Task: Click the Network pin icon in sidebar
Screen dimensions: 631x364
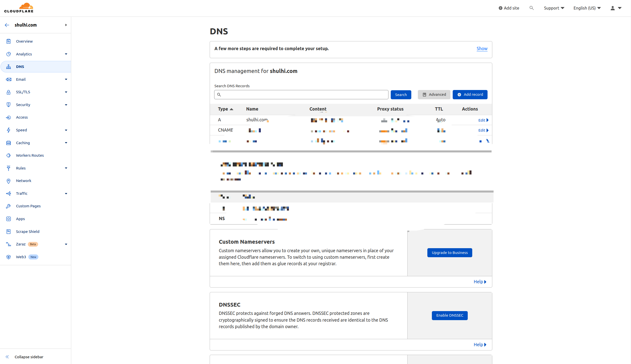Action: [x=9, y=181]
